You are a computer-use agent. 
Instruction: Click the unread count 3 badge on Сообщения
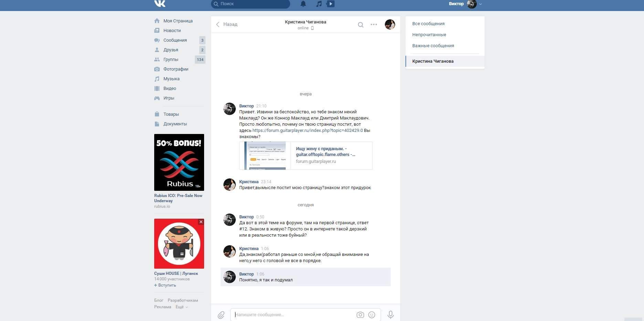(202, 40)
